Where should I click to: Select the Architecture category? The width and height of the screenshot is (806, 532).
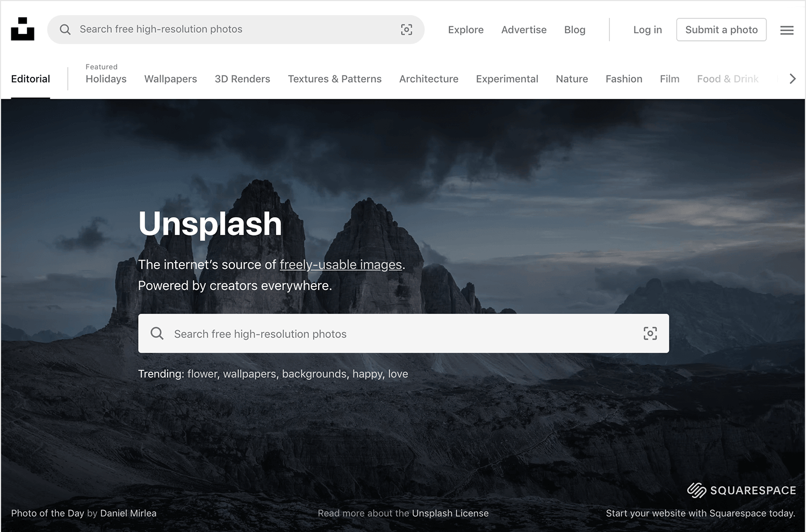429,79
